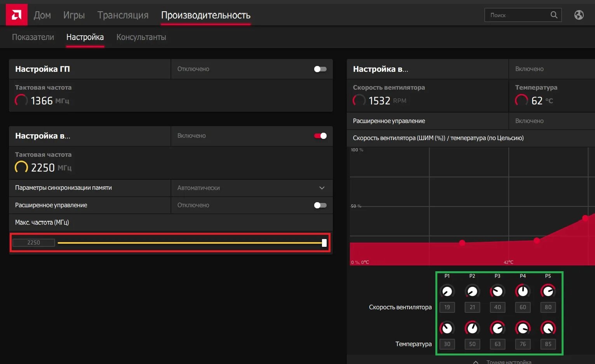Click the P2 fan speed value 21
This screenshot has width=595, height=364.
(x=472, y=307)
